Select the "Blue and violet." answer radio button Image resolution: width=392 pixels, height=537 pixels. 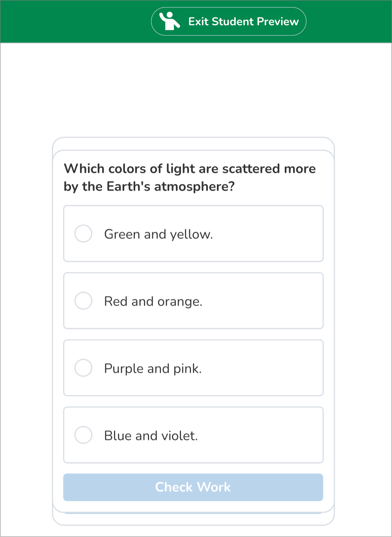[x=83, y=435]
